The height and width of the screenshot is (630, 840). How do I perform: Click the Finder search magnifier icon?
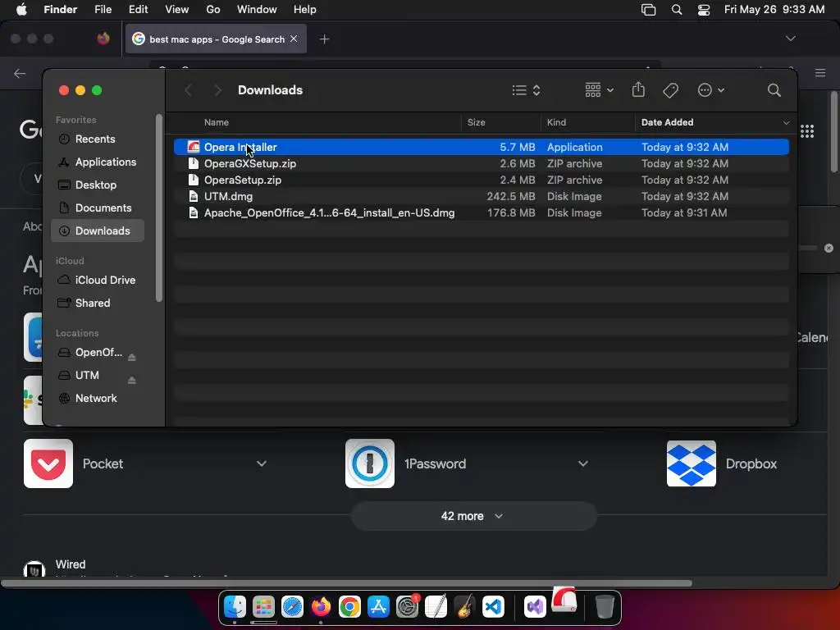[774, 90]
